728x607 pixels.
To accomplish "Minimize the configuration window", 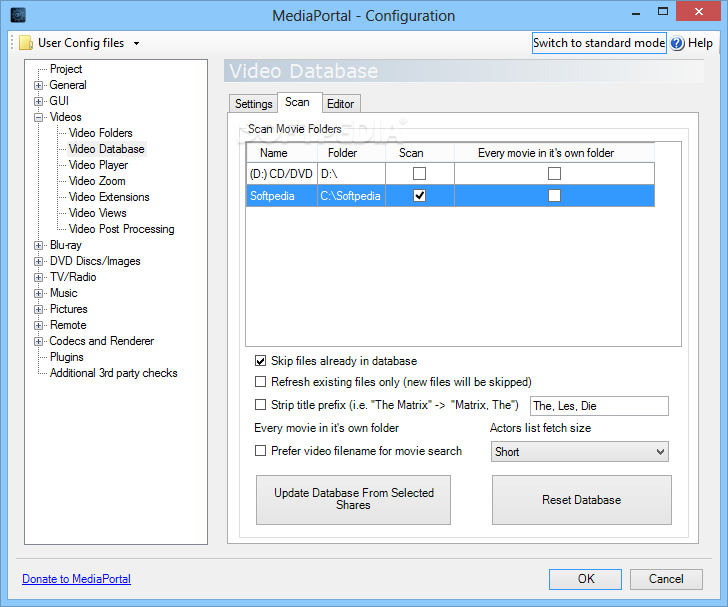I will point(636,13).
